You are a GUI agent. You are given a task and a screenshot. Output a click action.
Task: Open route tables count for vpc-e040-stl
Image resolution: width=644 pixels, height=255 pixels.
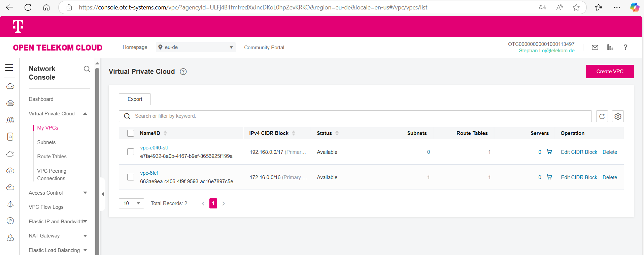coord(489,152)
